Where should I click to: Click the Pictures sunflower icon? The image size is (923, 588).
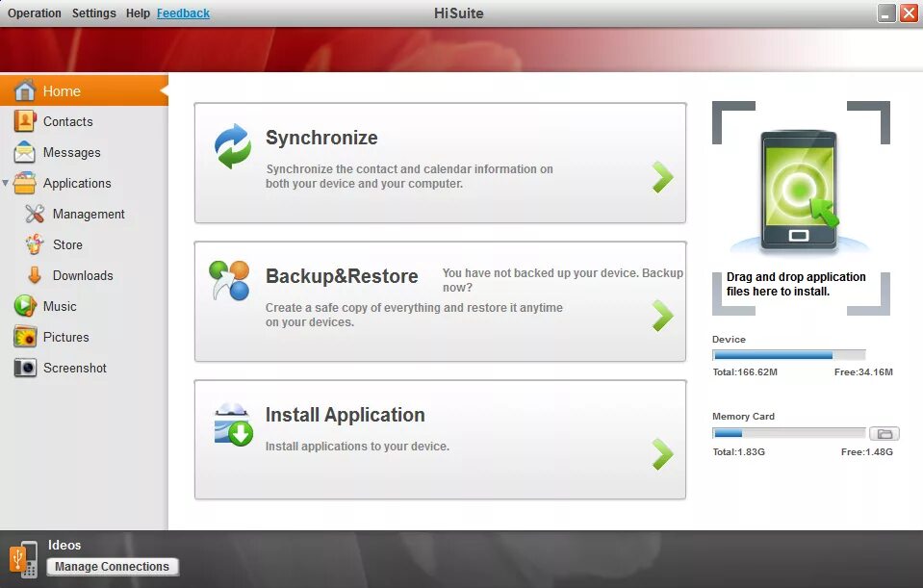25,337
